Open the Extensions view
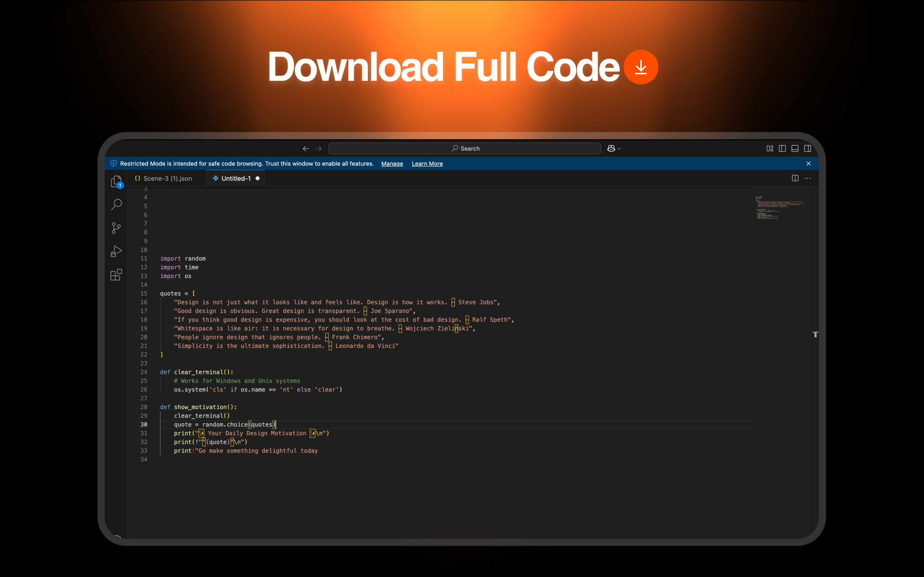 click(116, 274)
